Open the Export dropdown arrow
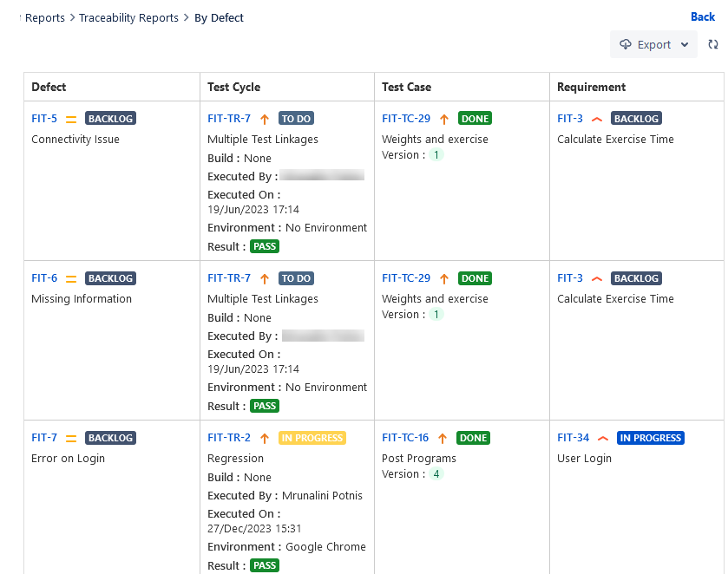 (x=685, y=45)
